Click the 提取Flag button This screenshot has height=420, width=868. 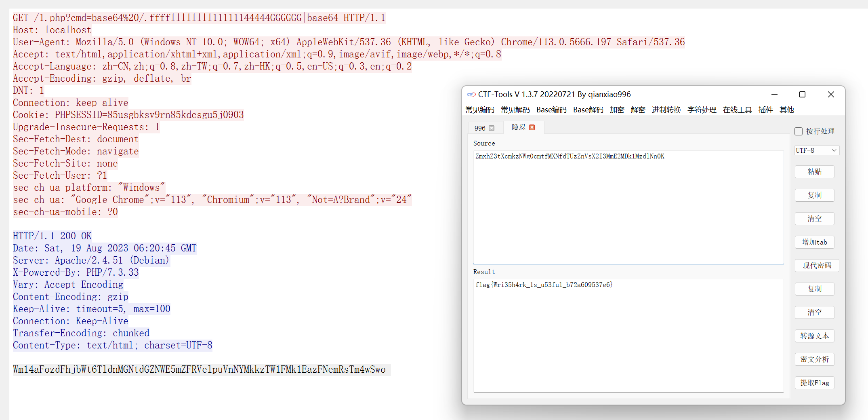click(815, 383)
